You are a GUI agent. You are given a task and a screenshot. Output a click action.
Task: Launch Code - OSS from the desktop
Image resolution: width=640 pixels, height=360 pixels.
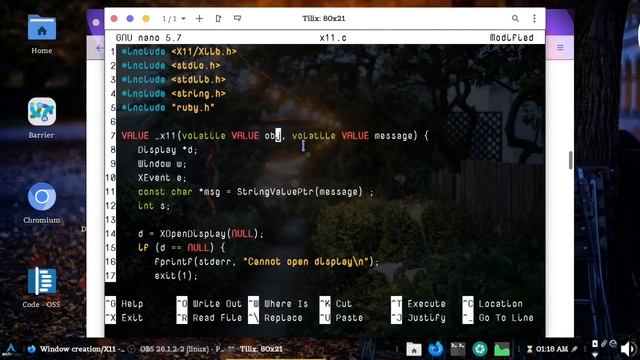coord(42,287)
